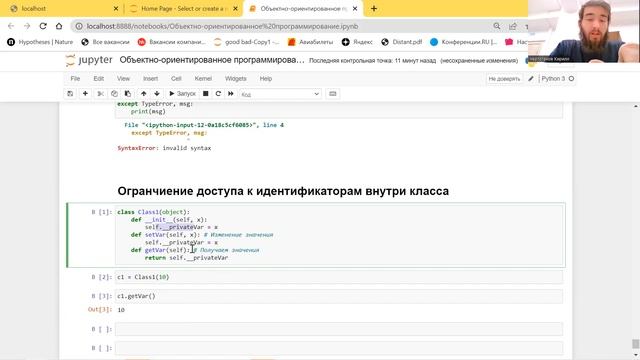Reload the page
The width and height of the screenshot is (640, 360).
pyautogui.click(x=43, y=26)
